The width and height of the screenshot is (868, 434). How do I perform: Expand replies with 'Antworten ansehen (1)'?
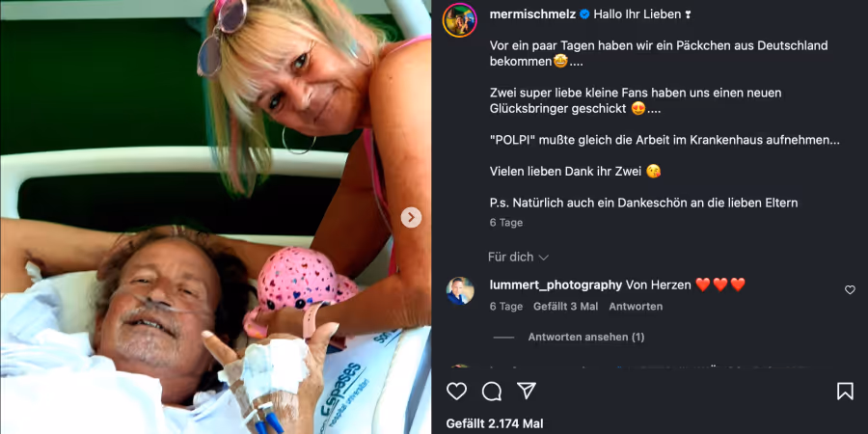(585, 338)
